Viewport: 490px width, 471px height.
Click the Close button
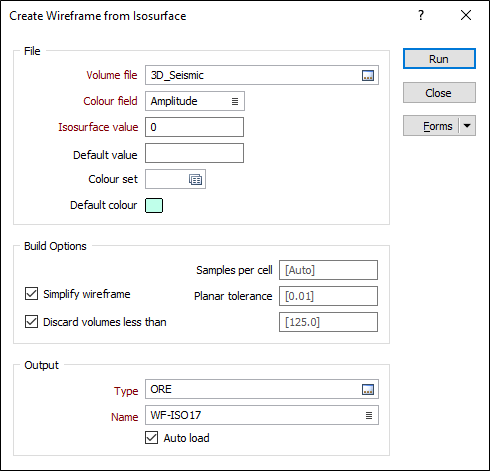click(x=439, y=93)
